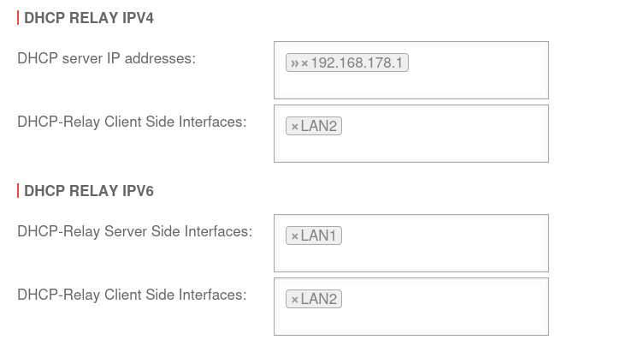Remove LAN2 from IPv6 client side interfaces

(x=294, y=300)
